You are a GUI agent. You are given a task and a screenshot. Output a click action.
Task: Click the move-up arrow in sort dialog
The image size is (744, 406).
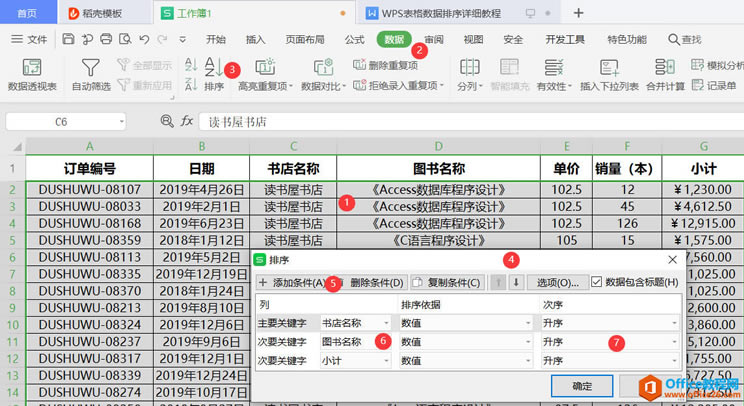(498, 283)
